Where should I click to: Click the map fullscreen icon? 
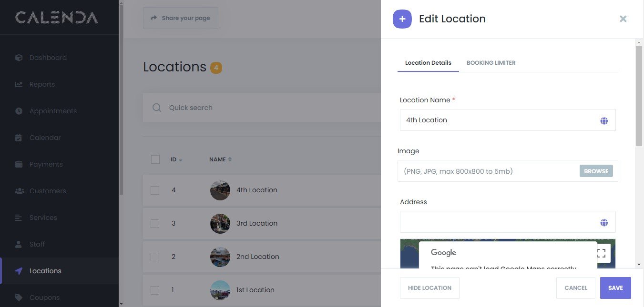pos(601,253)
